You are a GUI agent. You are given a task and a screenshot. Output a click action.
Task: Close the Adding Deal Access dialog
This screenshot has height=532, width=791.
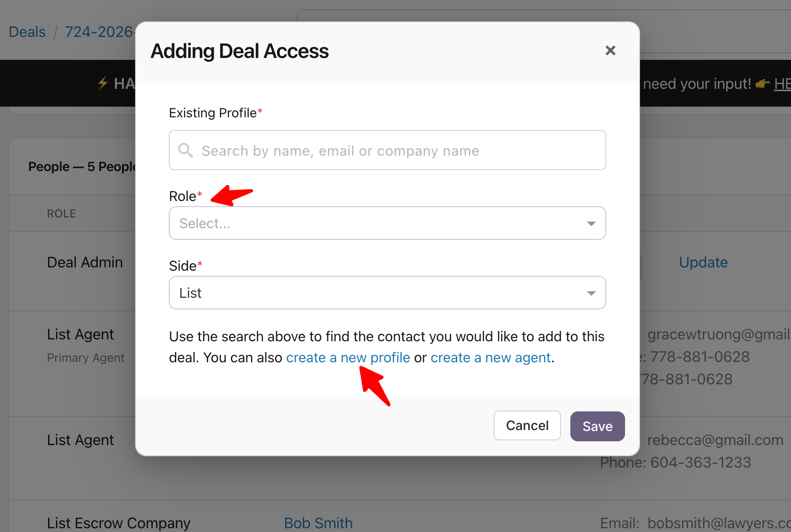610,50
